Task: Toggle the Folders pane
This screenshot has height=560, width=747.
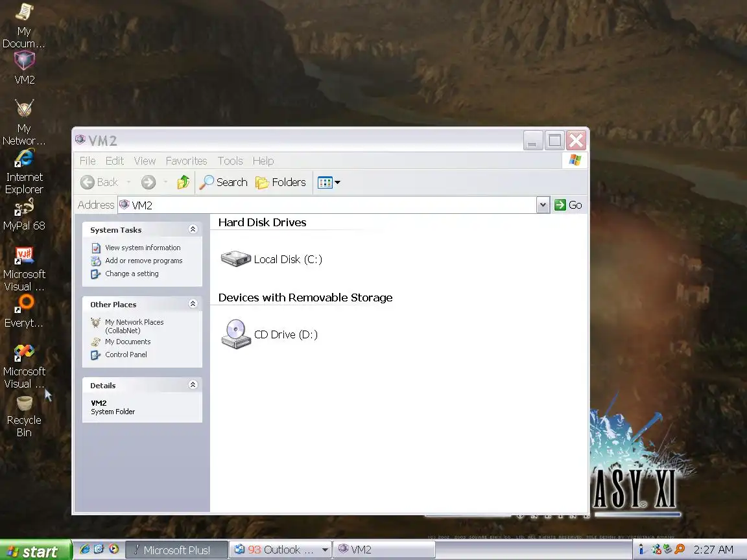Action: tap(281, 182)
